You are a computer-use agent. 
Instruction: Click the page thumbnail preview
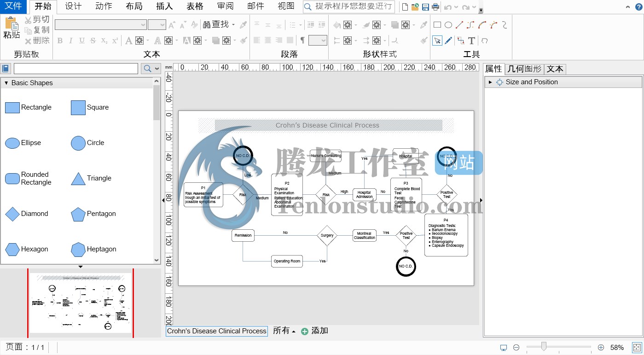[x=81, y=303]
